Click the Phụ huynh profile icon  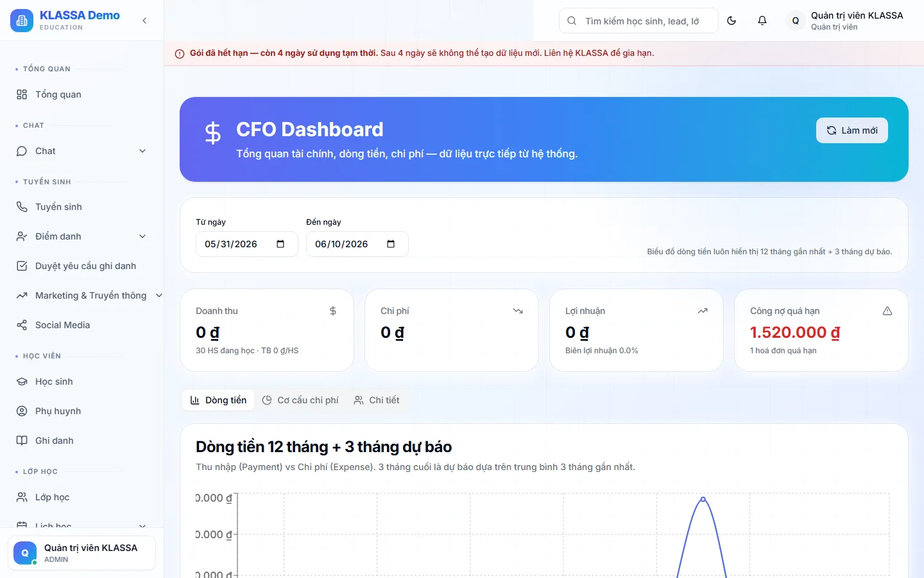tap(22, 411)
